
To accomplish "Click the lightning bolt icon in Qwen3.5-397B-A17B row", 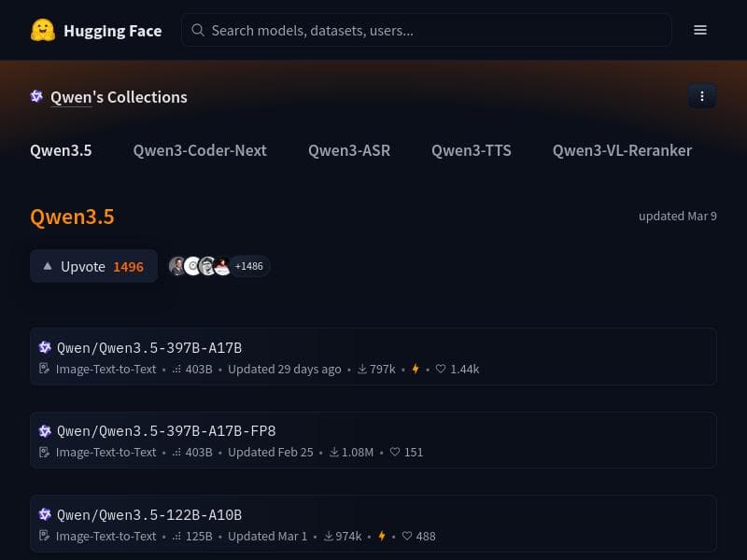I will (x=416, y=369).
